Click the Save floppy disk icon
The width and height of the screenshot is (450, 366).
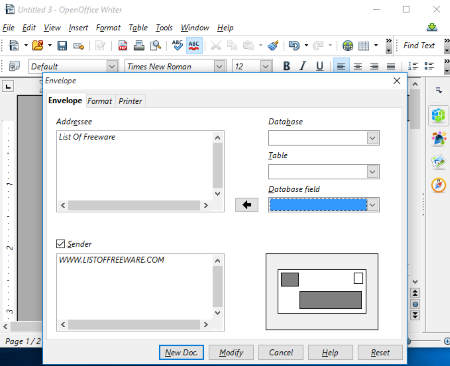62,46
